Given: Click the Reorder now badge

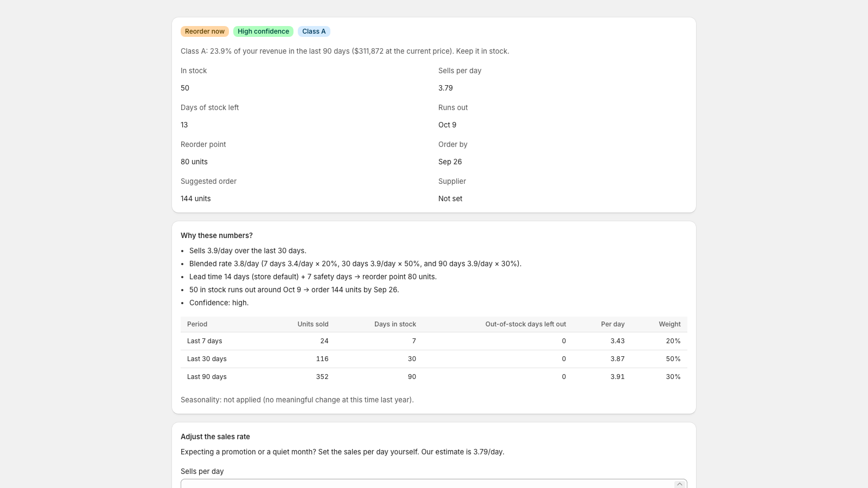Looking at the screenshot, I should 205,31.
